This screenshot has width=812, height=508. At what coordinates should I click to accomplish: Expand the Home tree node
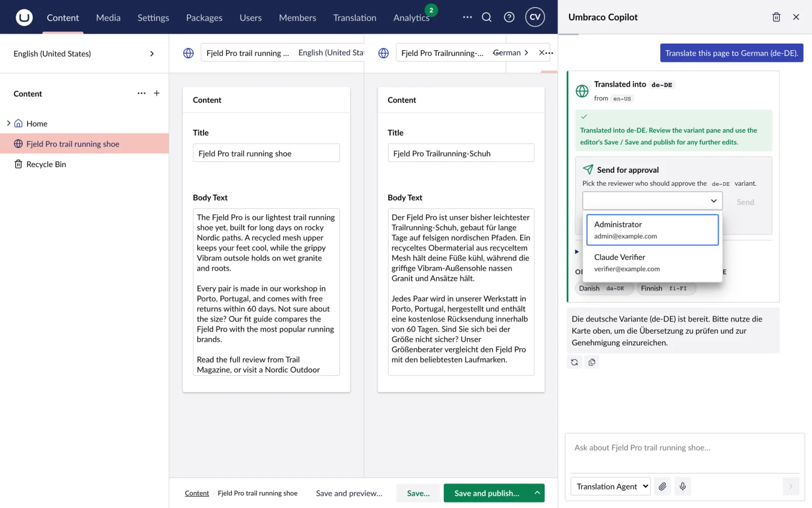point(9,123)
